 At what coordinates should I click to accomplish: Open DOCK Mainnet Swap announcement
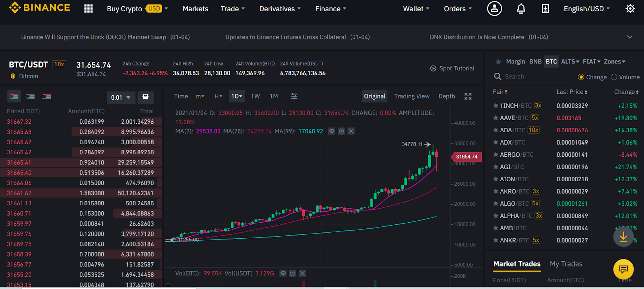coord(105,37)
